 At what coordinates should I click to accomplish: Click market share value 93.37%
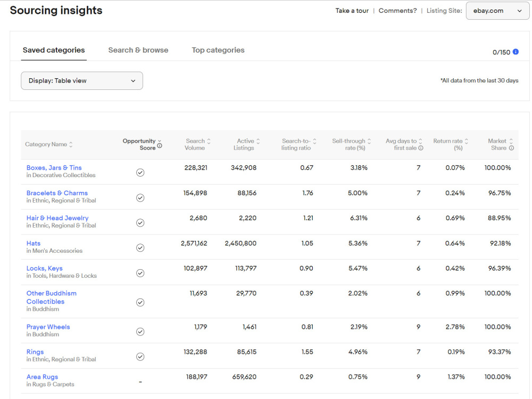500,352
